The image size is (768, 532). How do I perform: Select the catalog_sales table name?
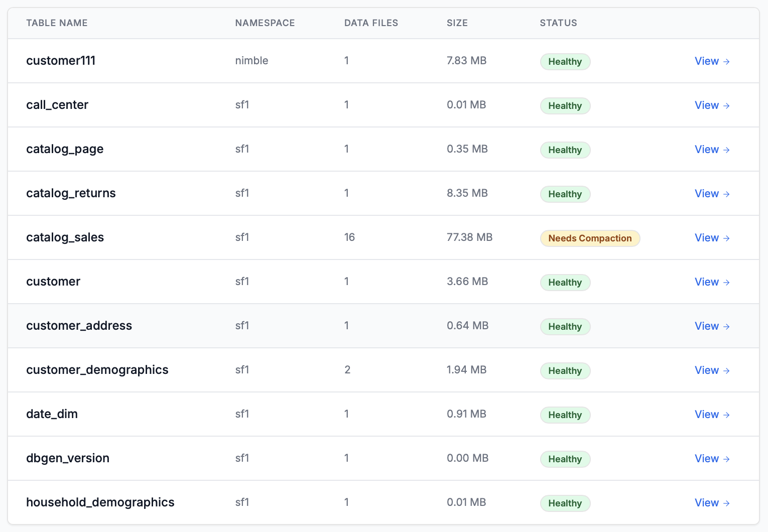click(65, 237)
